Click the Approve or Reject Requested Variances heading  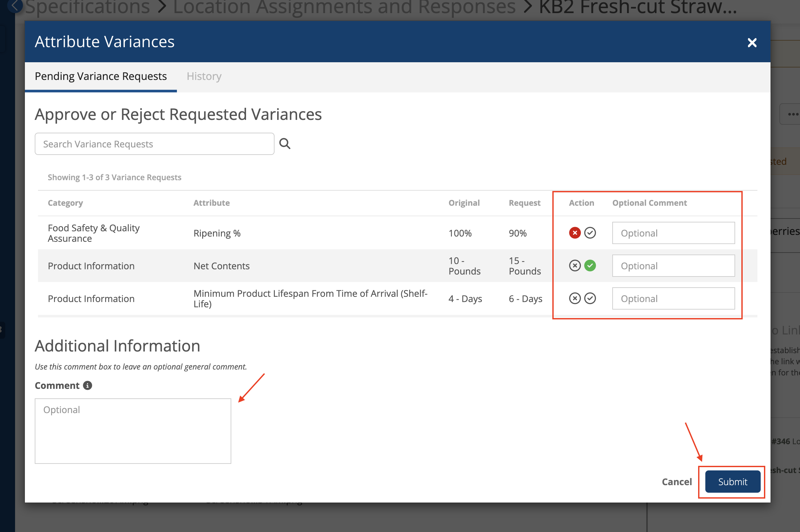click(x=178, y=114)
